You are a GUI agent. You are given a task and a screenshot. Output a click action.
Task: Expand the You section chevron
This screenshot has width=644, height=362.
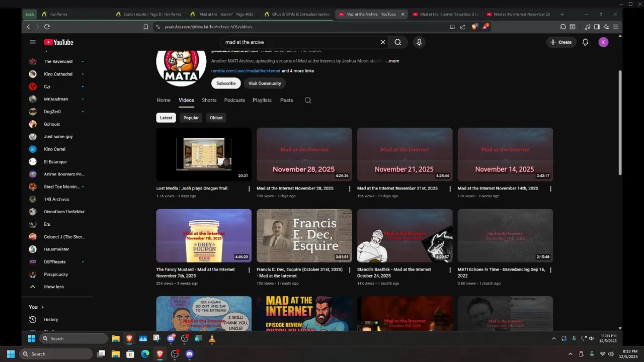click(x=42, y=307)
